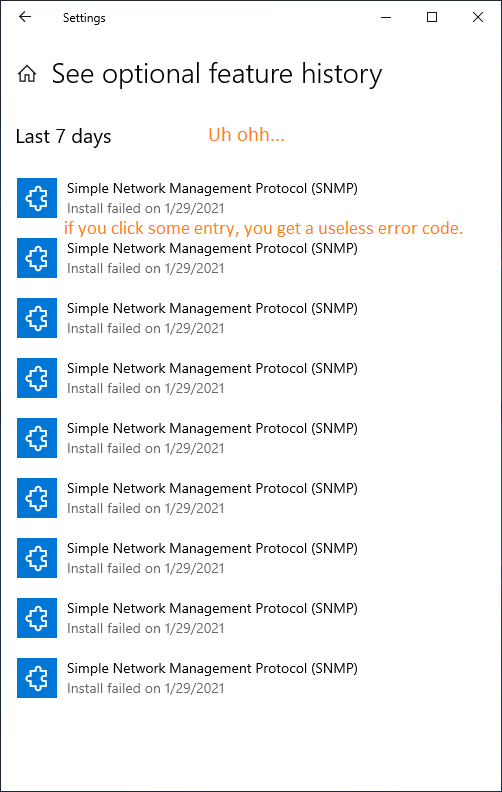Click the puzzle icon of the third SNMP entry
Viewport: 502px width, 792px height.
[x=37, y=318]
